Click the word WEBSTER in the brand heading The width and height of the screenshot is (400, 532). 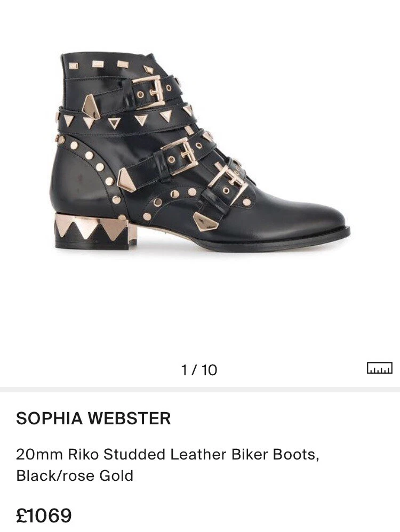[130, 418]
